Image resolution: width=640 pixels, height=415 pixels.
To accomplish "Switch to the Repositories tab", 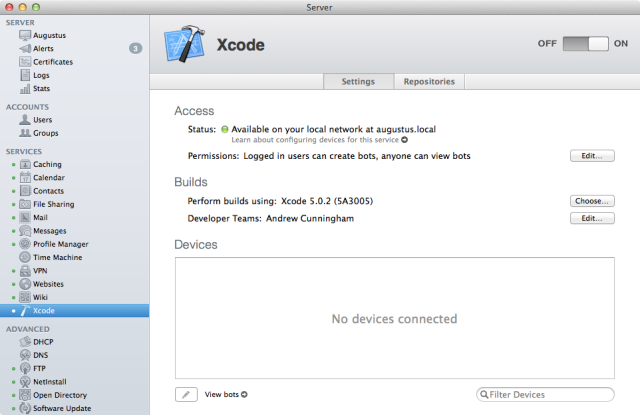I will pyautogui.click(x=429, y=82).
